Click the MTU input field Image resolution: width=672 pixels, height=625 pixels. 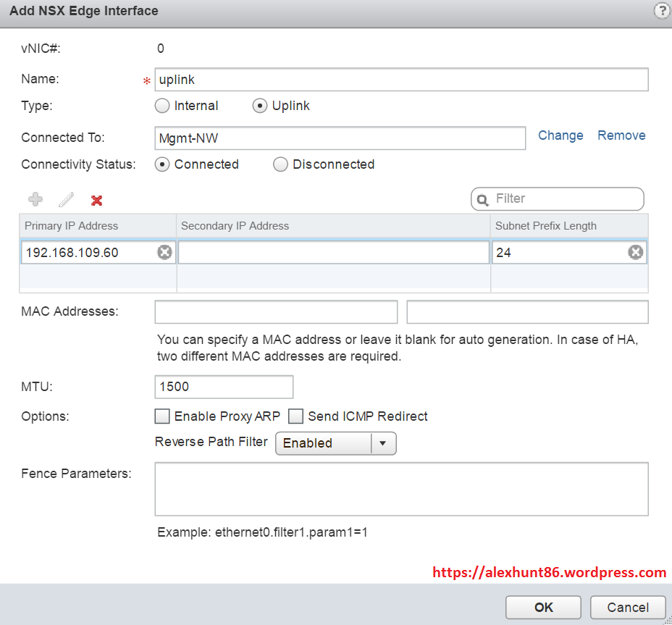click(x=224, y=387)
